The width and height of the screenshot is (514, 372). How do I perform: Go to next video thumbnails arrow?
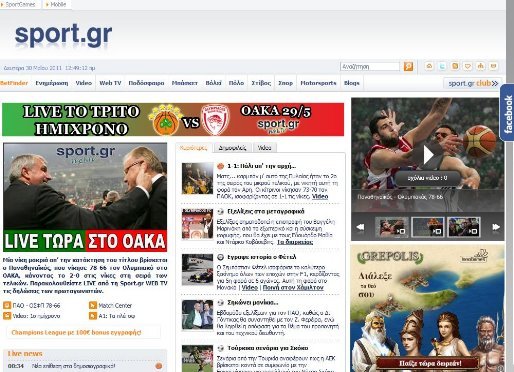(x=496, y=227)
